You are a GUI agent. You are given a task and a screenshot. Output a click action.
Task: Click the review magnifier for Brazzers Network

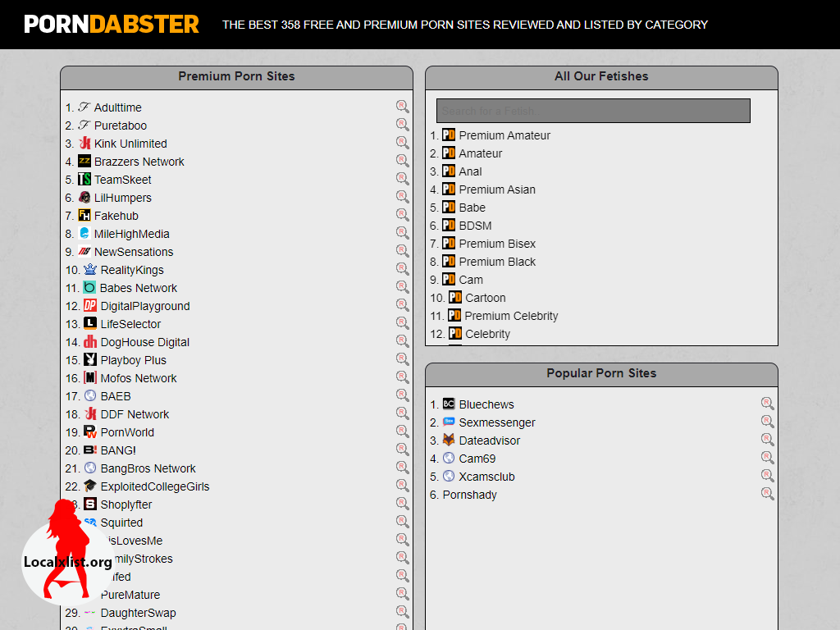[402, 161]
